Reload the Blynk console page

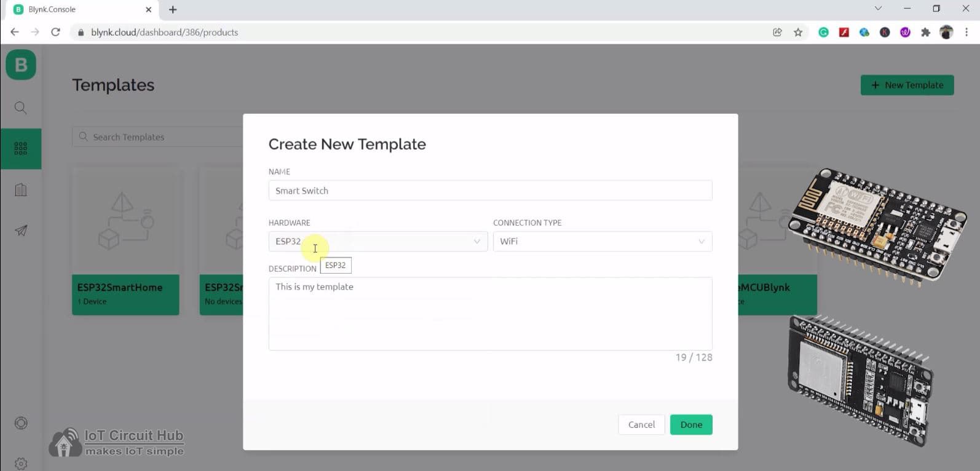click(55, 32)
